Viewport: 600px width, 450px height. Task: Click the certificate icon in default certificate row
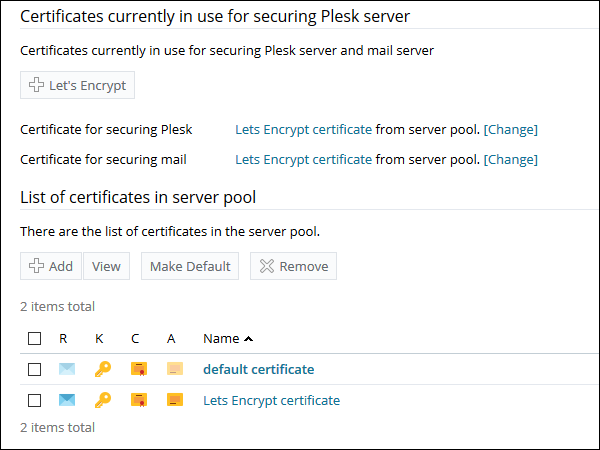(x=139, y=369)
